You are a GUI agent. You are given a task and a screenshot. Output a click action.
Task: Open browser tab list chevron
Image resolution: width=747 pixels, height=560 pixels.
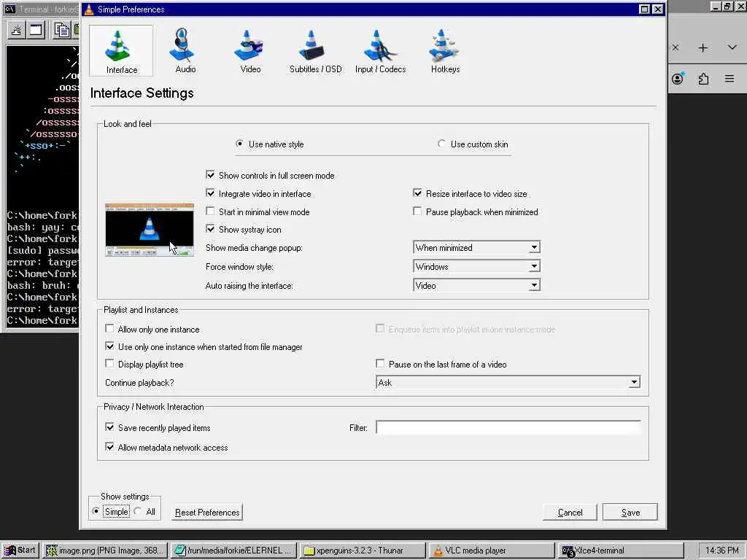point(732,47)
